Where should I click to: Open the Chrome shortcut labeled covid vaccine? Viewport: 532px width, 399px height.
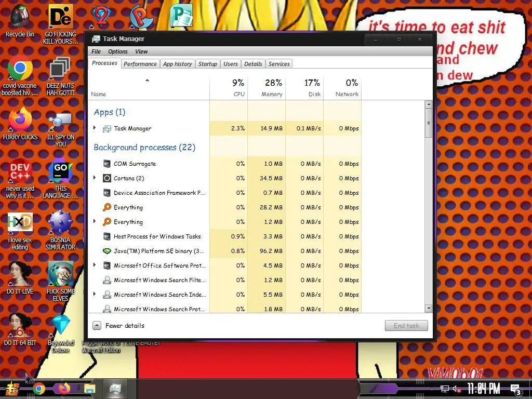(x=20, y=76)
